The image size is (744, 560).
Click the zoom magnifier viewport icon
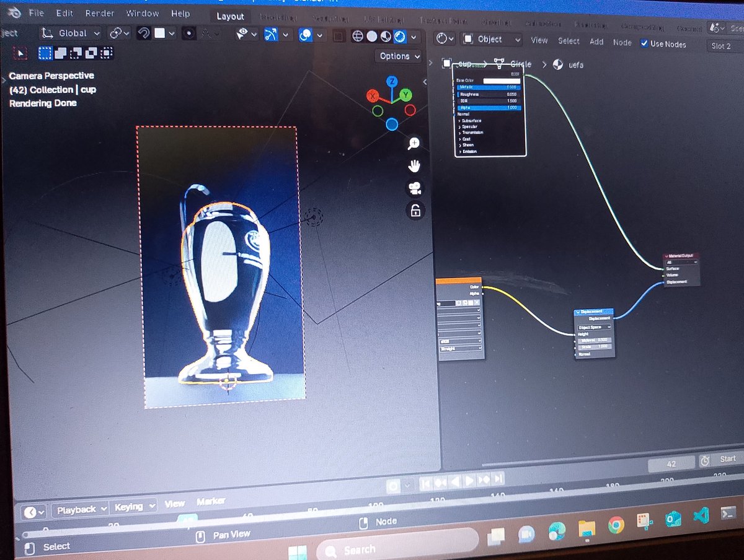[x=414, y=144]
